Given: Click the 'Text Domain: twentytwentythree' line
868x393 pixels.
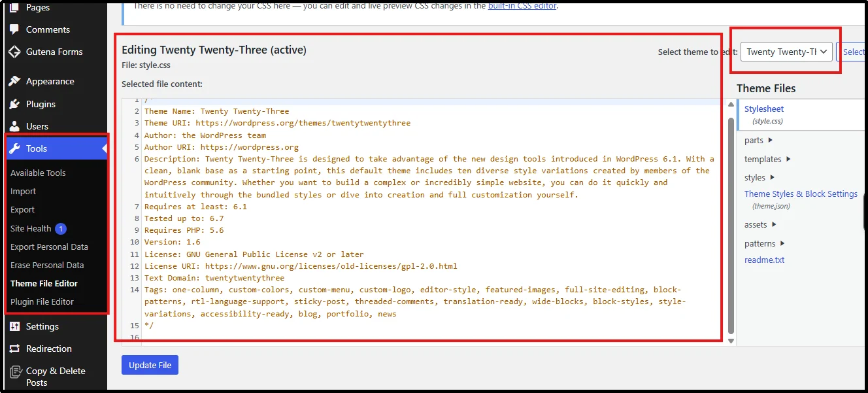Looking at the screenshot, I should point(214,278).
